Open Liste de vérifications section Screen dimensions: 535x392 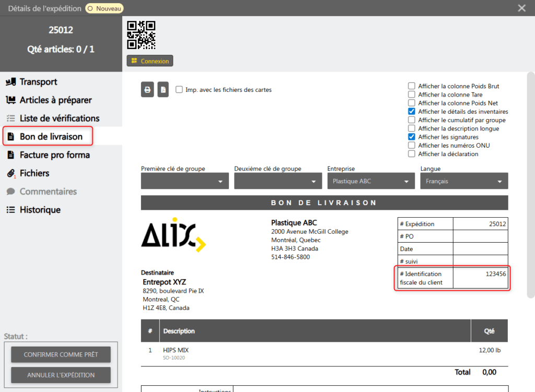click(x=59, y=118)
